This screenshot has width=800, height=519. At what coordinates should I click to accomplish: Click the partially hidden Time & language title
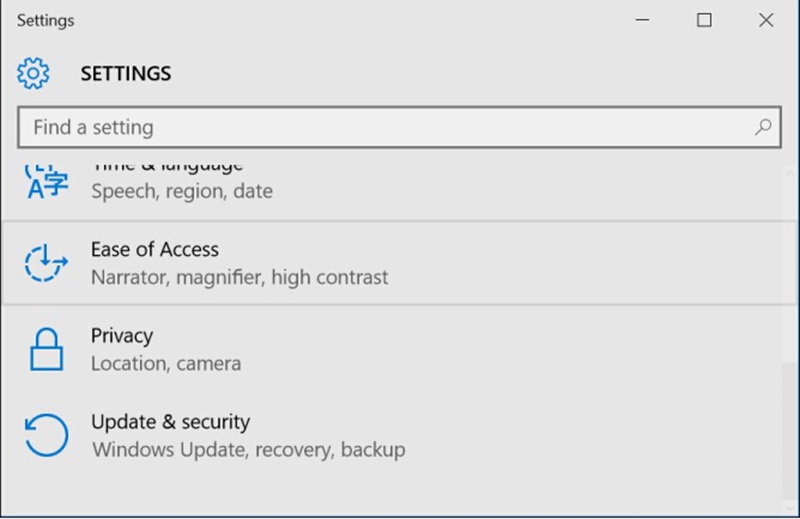167,164
